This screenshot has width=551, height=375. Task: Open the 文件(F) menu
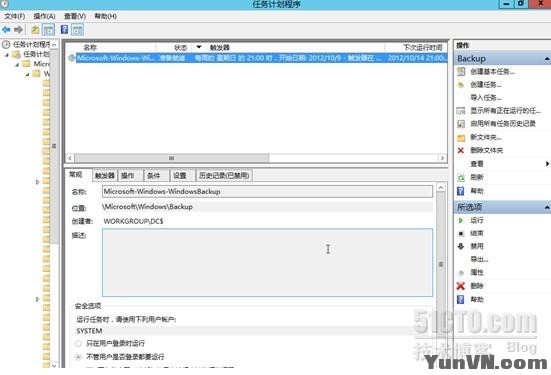(x=14, y=16)
